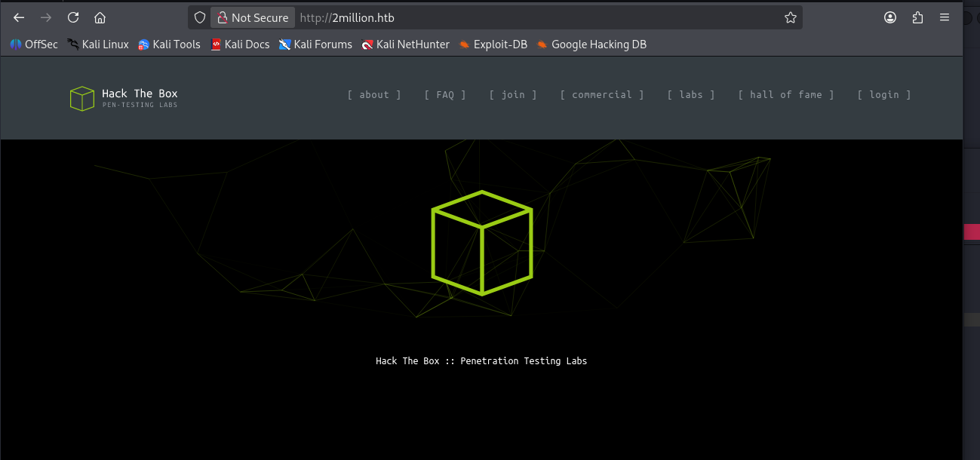
Task: Bookmark this page with the star icon
Action: [x=790, y=17]
